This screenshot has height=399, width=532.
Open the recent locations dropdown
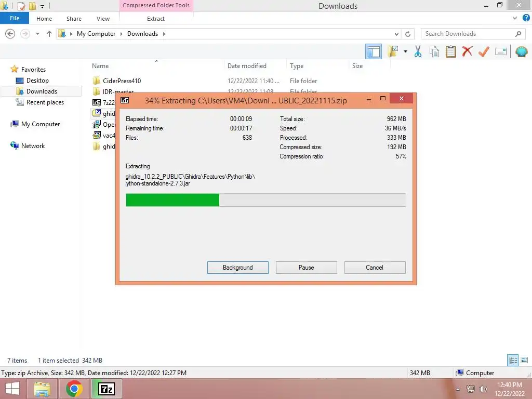37,34
